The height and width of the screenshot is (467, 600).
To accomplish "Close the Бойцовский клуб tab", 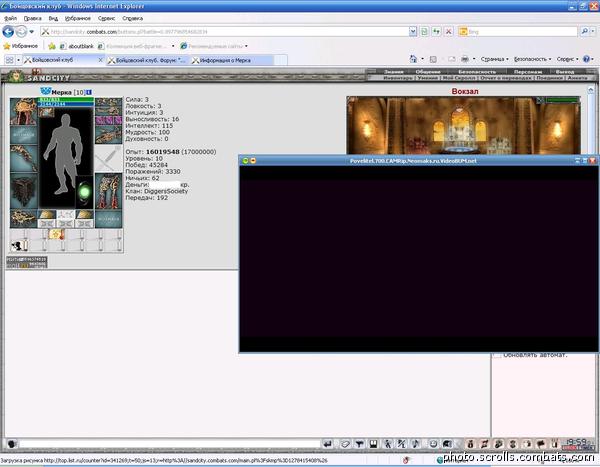I will tap(101, 60).
